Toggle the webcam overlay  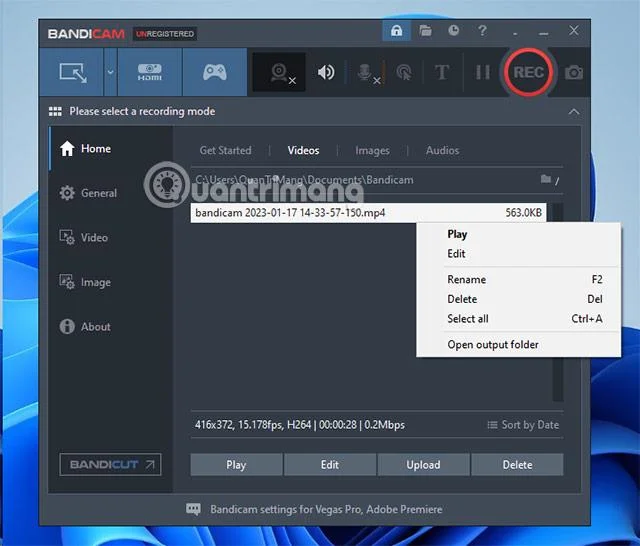coord(280,72)
